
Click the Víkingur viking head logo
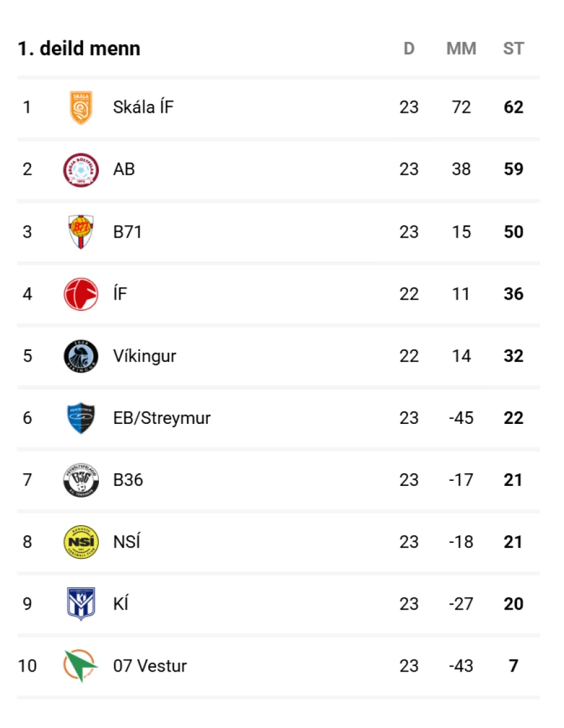click(80, 356)
